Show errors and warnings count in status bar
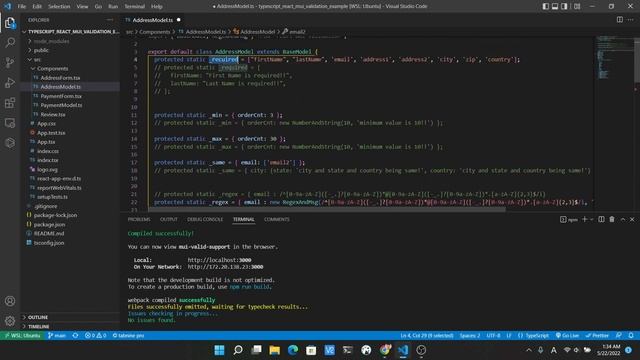 (96, 336)
